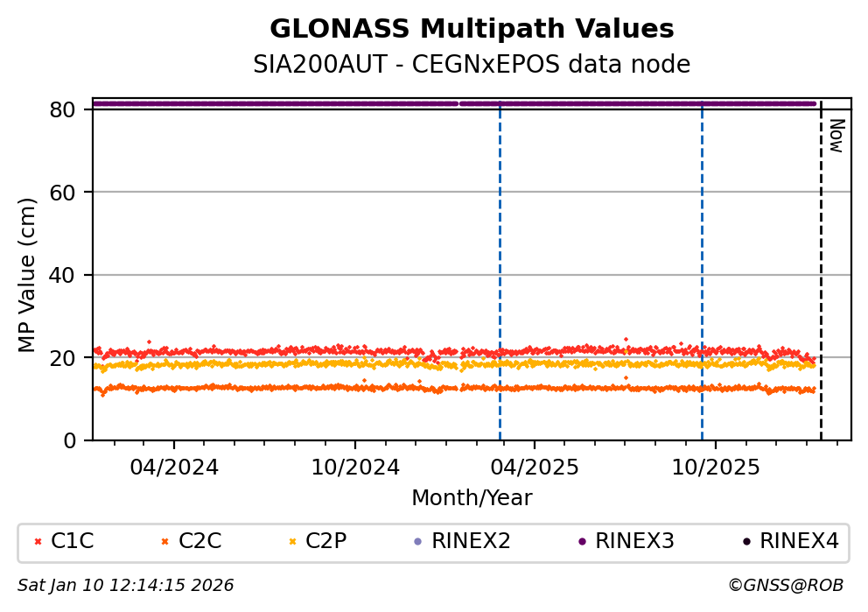Click the 'Month/Year' axis label
Viewport: 868px width, 612px height.
(x=472, y=498)
